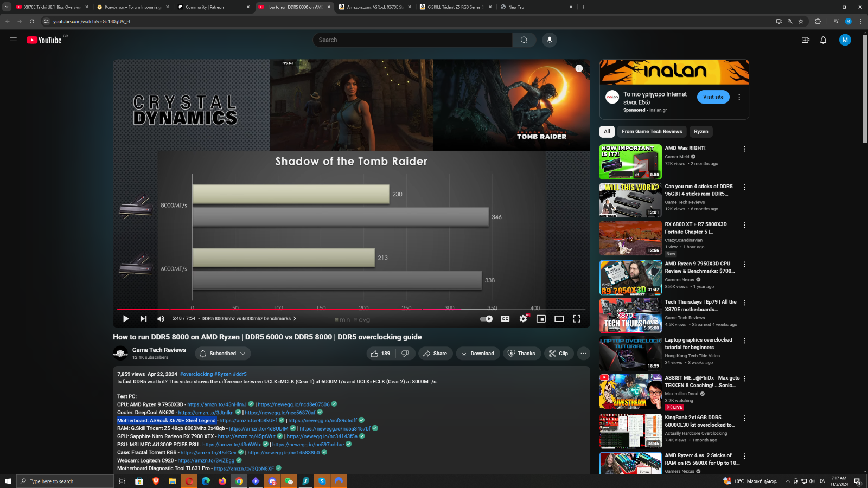This screenshot has width=868, height=488.
Task: Toggle the autoplay switch in the player
Action: 487,319
